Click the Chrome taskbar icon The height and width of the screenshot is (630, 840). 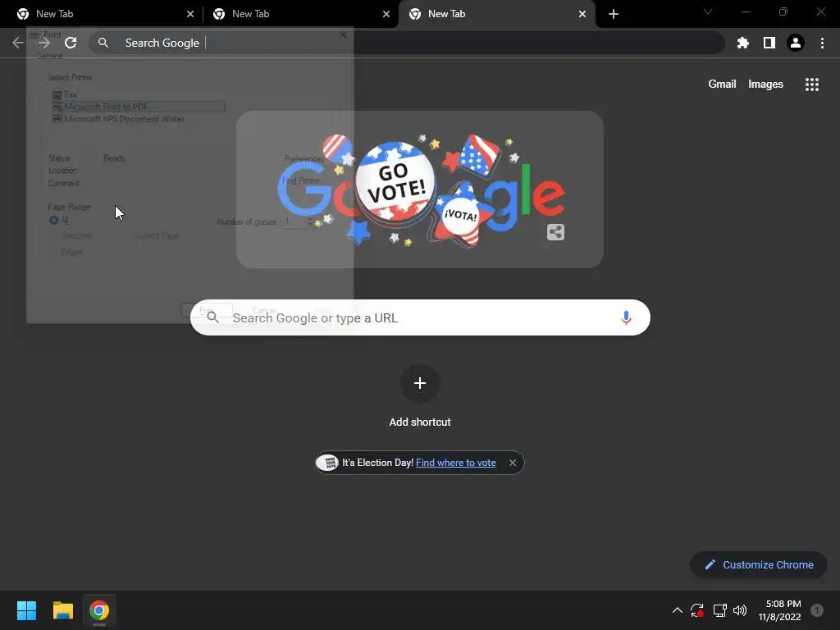coord(99,610)
